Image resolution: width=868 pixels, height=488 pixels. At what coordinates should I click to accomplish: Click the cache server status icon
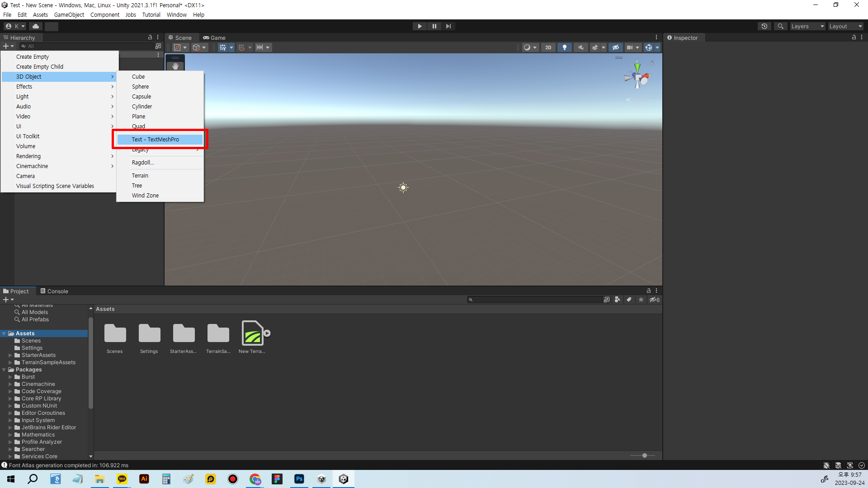(838, 465)
